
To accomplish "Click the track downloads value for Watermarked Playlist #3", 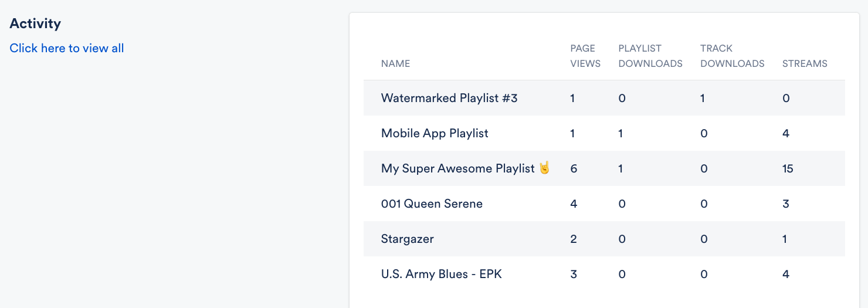I will tap(703, 98).
